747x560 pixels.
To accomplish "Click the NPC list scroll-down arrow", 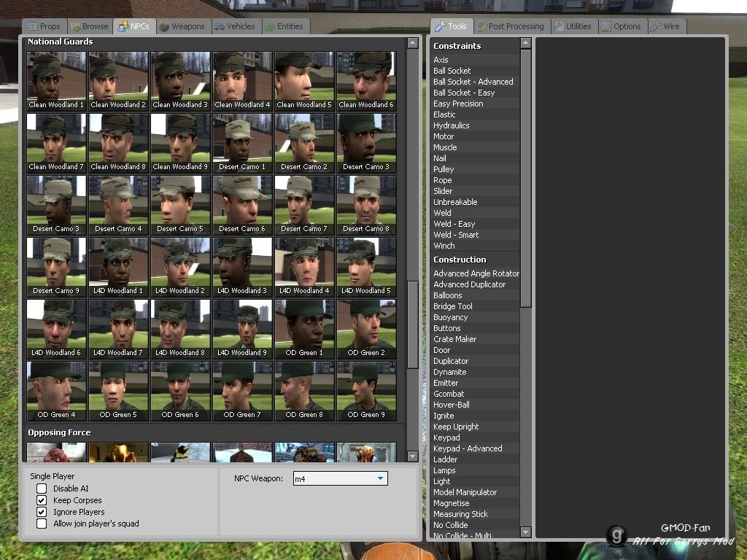I will 413,456.
